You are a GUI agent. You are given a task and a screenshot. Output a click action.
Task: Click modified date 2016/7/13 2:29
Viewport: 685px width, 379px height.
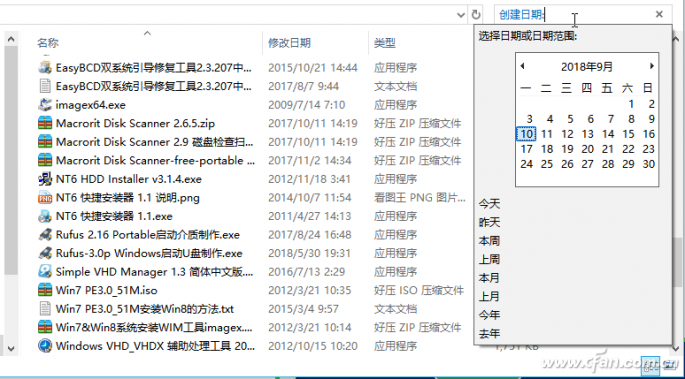(307, 272)
